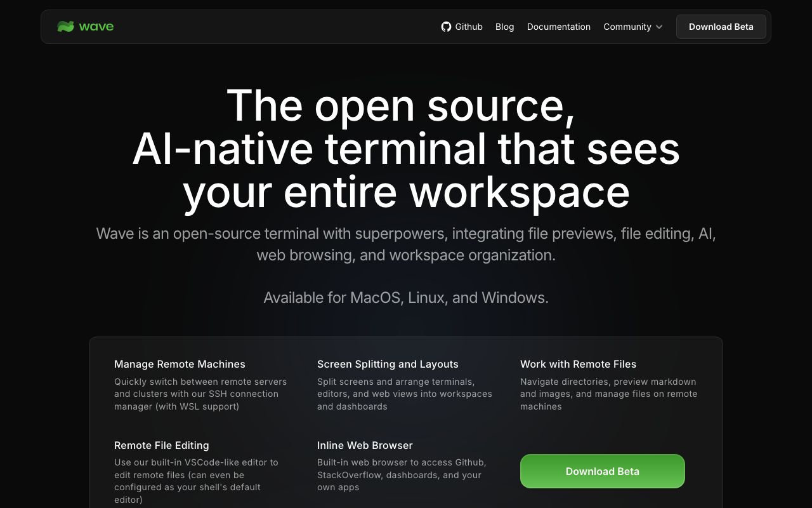The width and height of the screenshot is (812, 508).
Task: Click the Download Beta button in navbar
Action: (721, 27)
